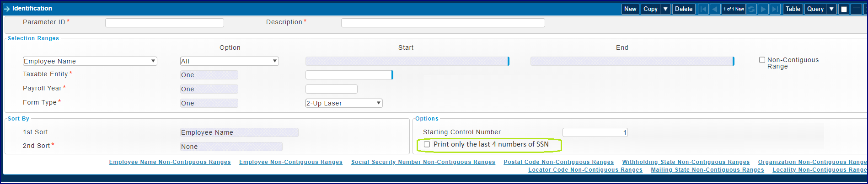Open the Copy button dropdown arrow
868x184 pixels.
point(665,9)
